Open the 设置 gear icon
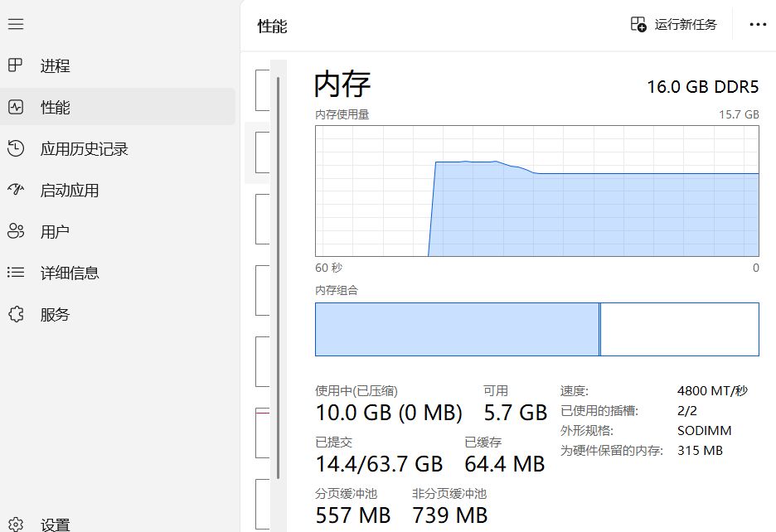The height and width of the screenshot is (532, 776). (x=16, y=524)
